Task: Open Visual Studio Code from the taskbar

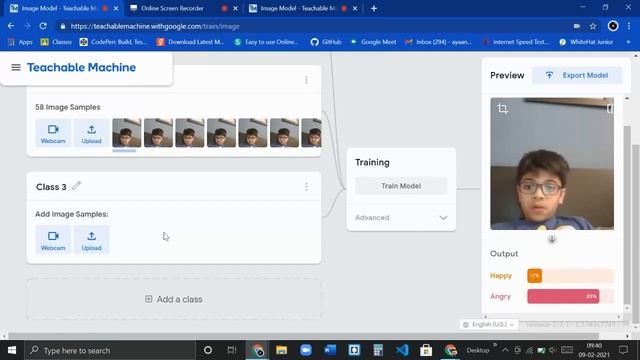Action: tap(402, 350)
